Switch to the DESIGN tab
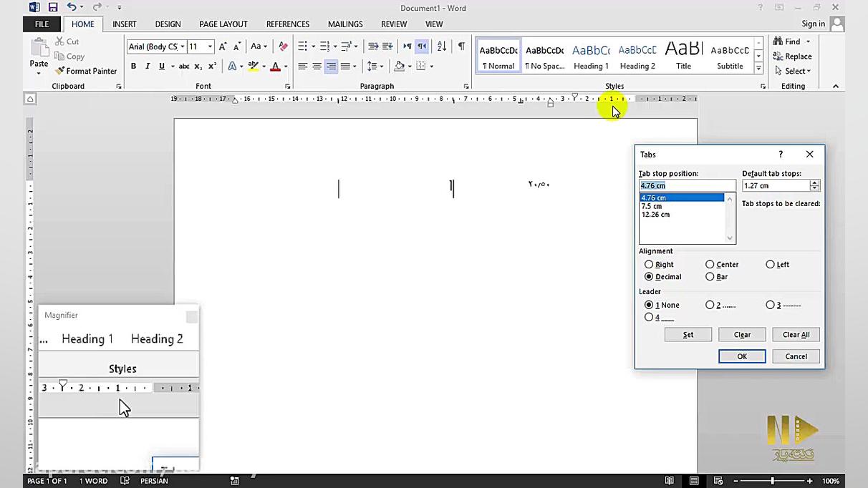868x488 pixels. pos(168,24)
